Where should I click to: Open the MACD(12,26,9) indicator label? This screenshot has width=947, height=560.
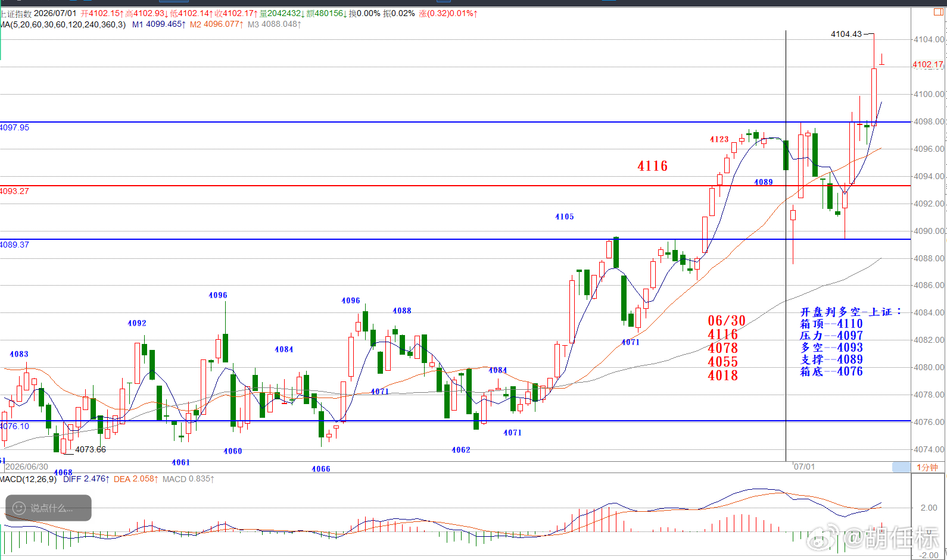(29, 479)
